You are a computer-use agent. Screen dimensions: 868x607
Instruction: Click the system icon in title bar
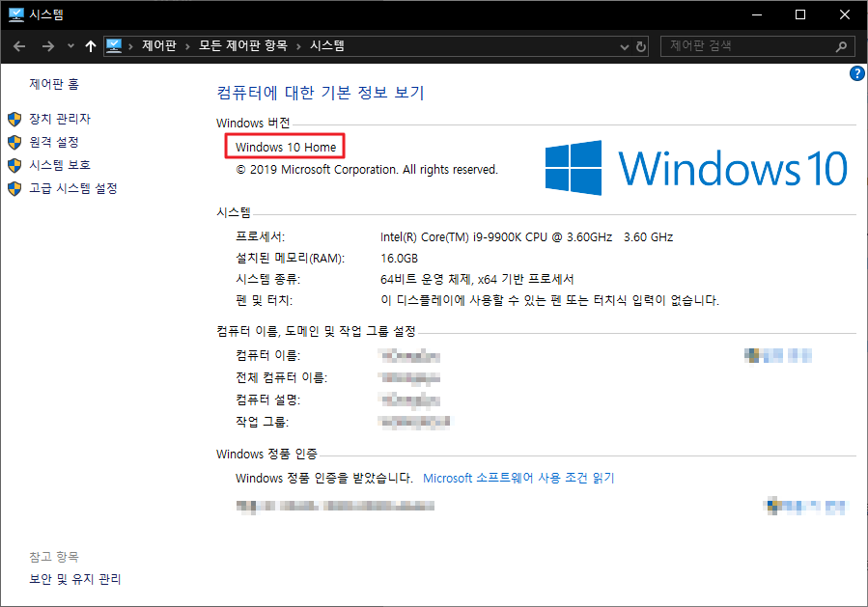click(x=16, y=14)
